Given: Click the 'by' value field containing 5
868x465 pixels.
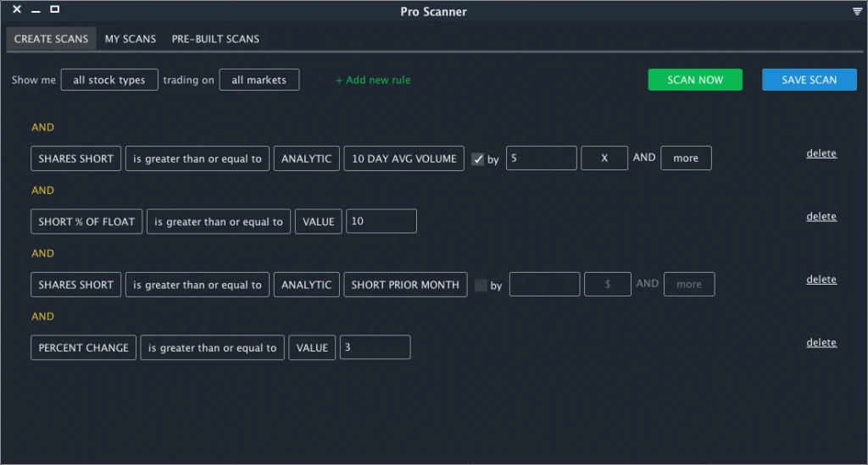Looking at the screenshot, I should (542, 158).
